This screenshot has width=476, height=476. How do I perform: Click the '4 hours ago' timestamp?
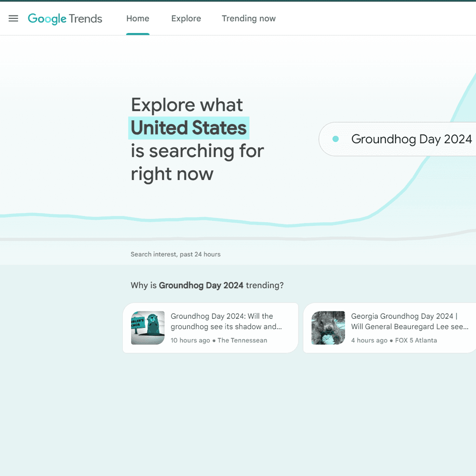369,340
